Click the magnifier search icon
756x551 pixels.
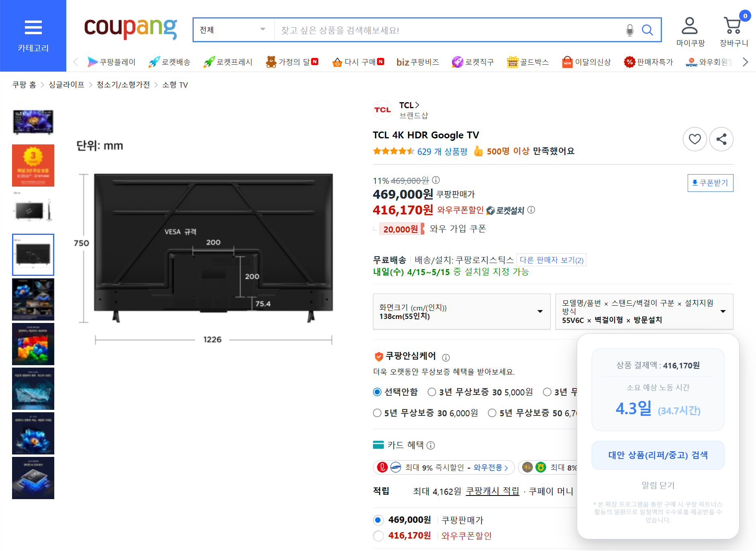point(647,30)
